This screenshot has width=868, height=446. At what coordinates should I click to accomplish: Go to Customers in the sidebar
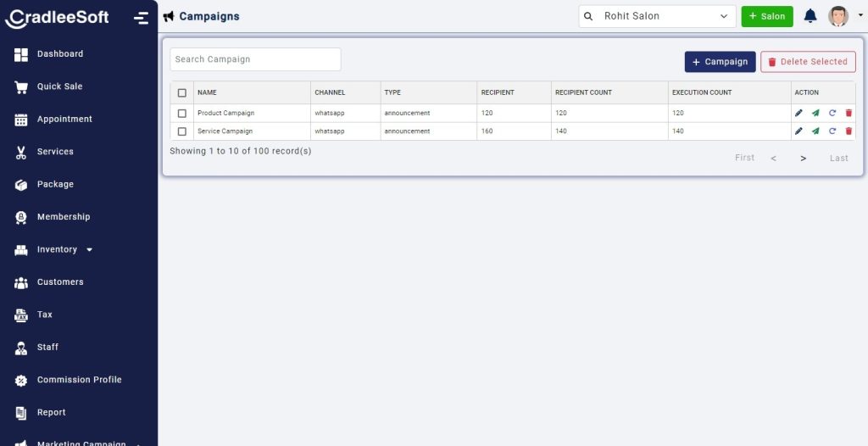59,282
